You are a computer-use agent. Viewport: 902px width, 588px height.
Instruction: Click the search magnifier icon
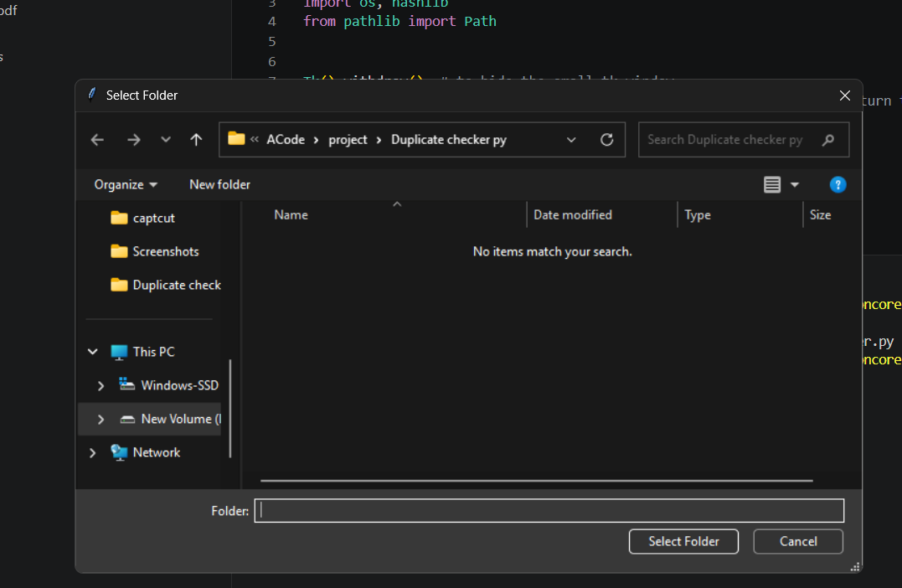828,140
